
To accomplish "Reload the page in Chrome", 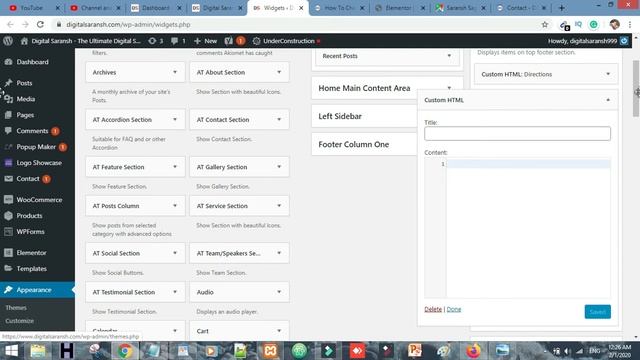I will pyautogui.click(x=40, y=24).
